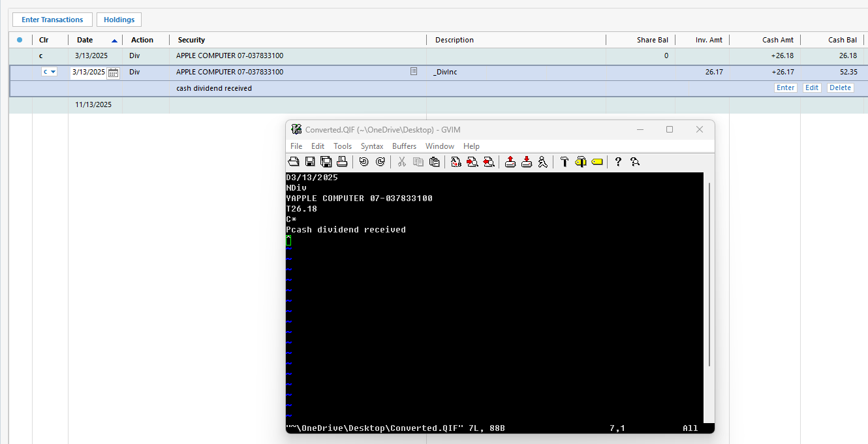Click the Open file icon in GVIM toolbar
The width and height of the screenshot is (868, 444).
[294, 162]
